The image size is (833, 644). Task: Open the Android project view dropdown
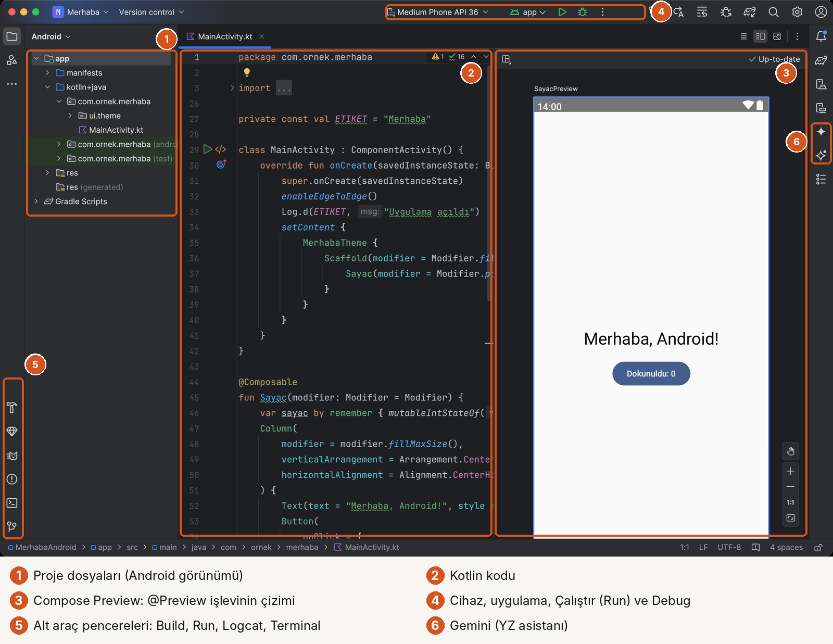[x=51, y=36]
